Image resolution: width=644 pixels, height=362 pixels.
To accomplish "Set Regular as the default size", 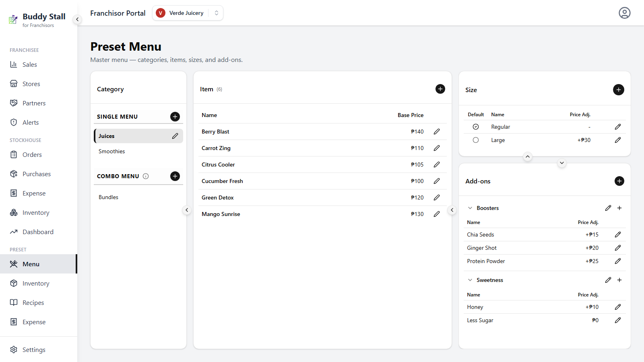I will pos(476,127).
